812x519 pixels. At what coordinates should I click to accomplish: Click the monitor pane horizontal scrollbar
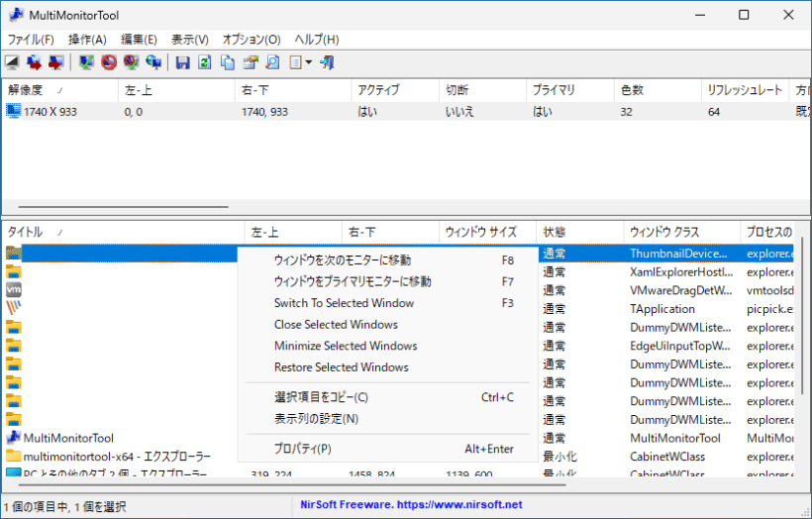pos(123,207)
